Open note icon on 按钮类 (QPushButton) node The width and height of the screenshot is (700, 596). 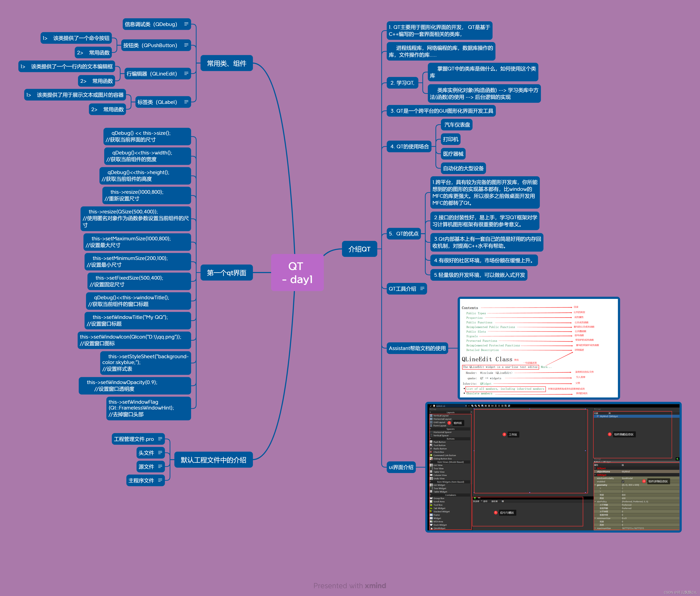186,45
